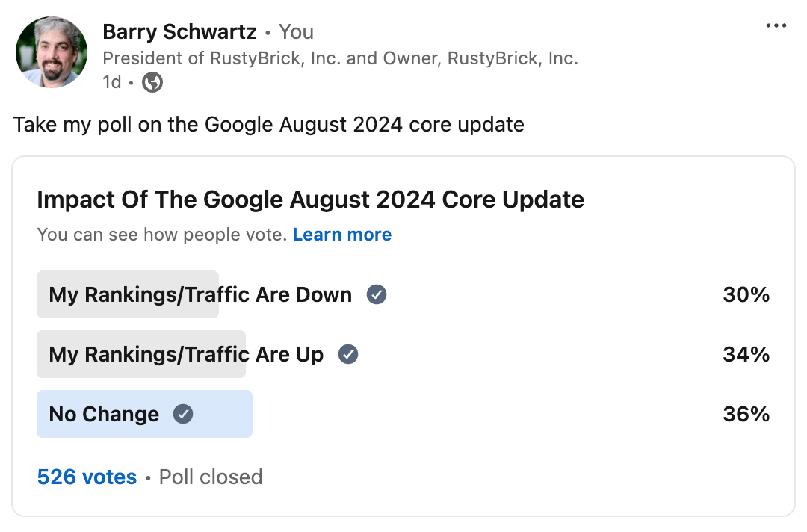The width and height of the screenshot is (807, 532).
Task: Open Barry Schwartz profile name link
Action: pyautogui.click(x=179, y=32)
